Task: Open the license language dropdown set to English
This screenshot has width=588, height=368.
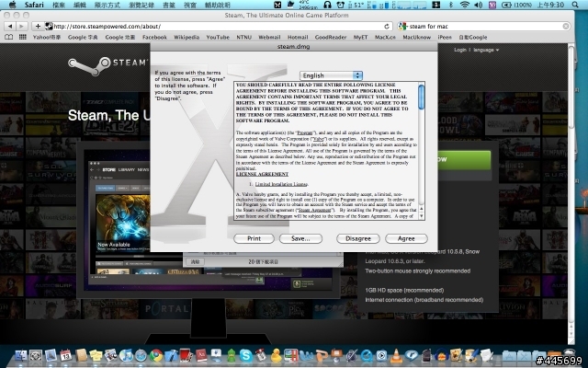Action: coord(331,75)
